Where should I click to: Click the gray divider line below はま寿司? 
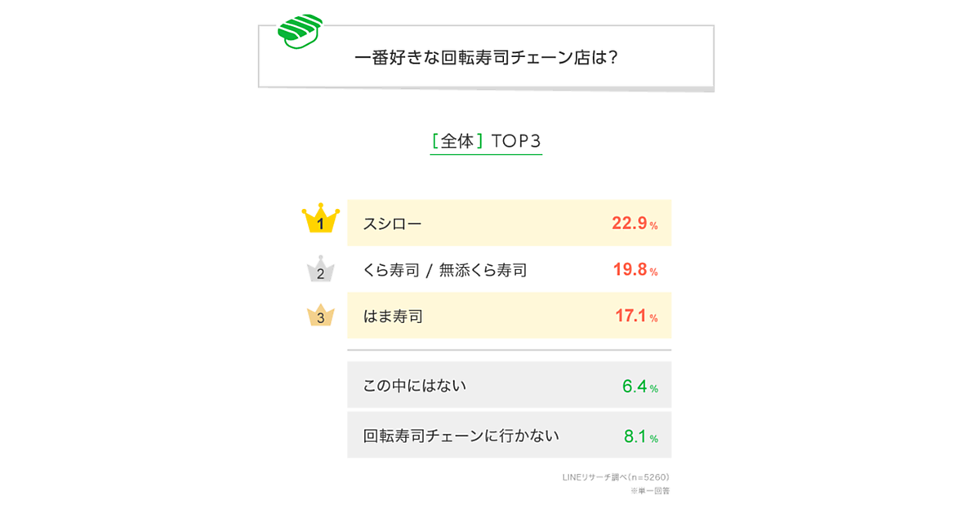(x=509, y=350)
